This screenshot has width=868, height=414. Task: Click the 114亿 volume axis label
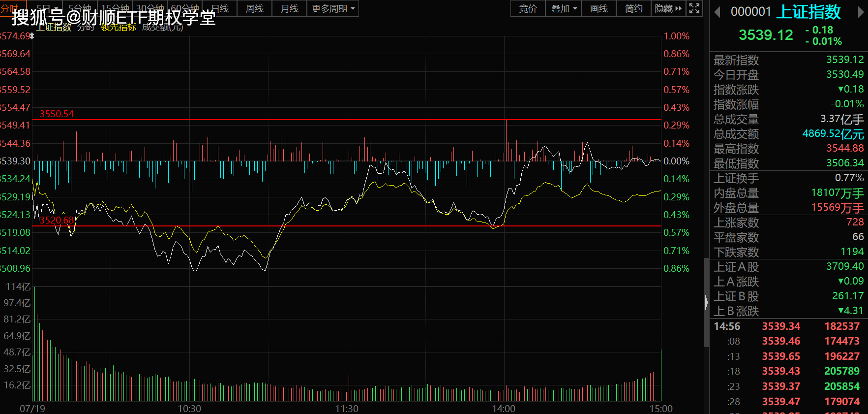18,287
